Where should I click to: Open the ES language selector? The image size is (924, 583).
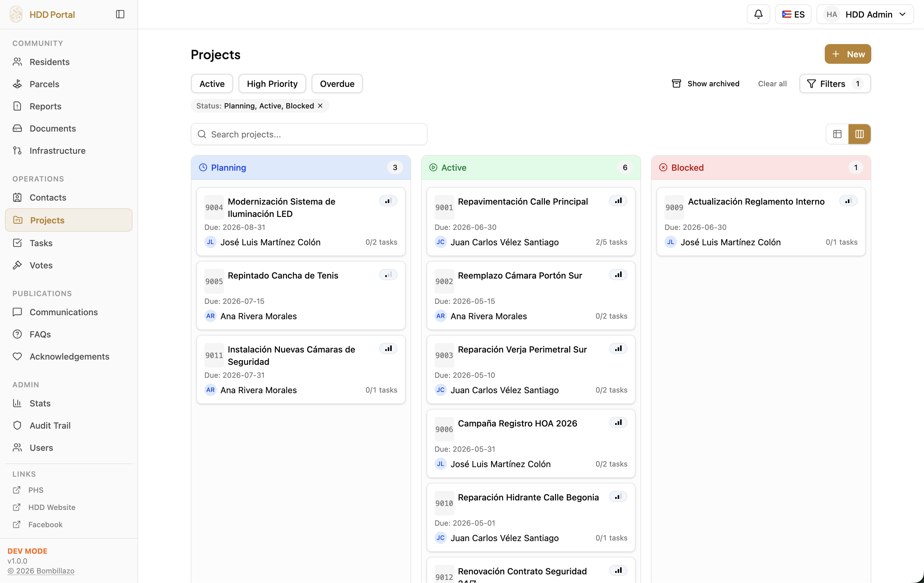[793, 14]
